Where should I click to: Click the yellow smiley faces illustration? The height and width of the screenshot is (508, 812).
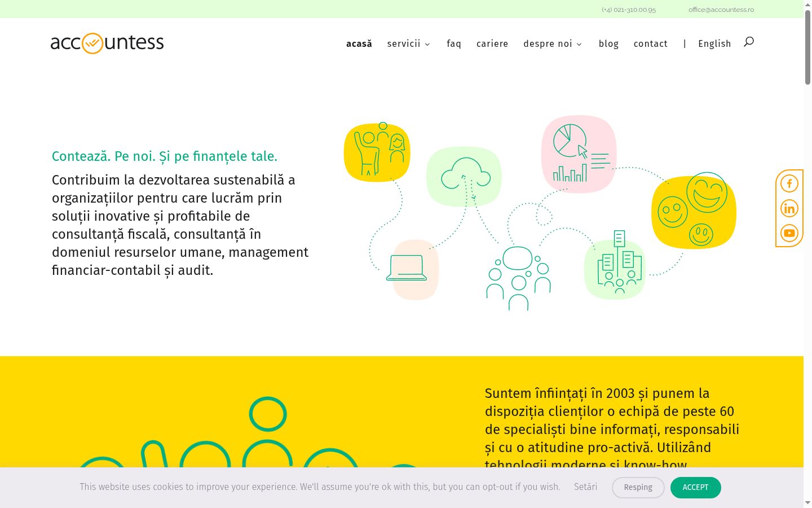pyautogui.click(x=694, y=211)
